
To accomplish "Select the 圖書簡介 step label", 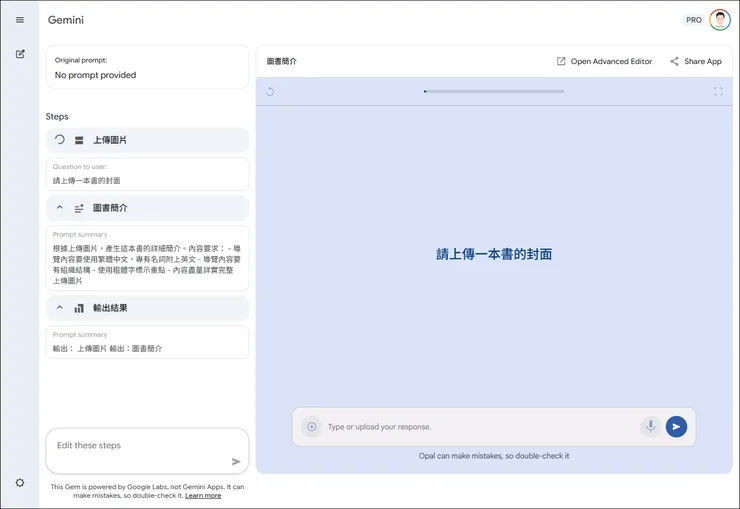I will [x=110, y=208].
